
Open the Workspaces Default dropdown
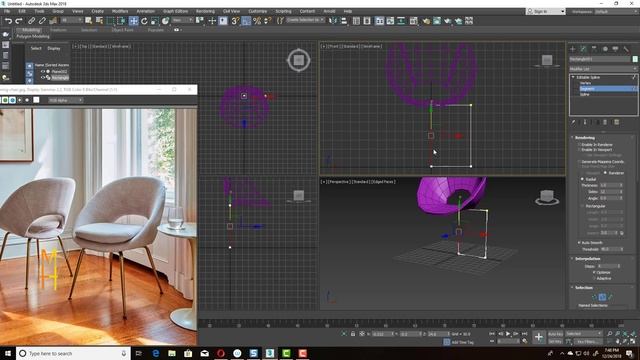point(616,11)
